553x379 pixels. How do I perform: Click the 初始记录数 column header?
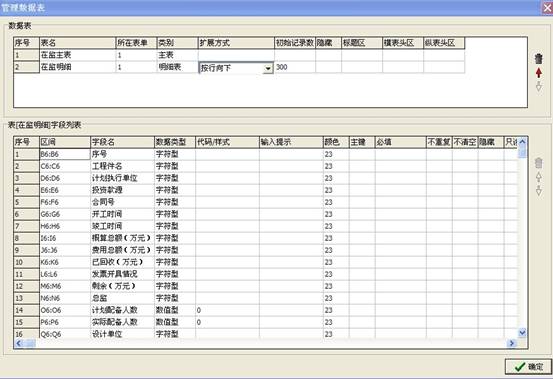295,43
